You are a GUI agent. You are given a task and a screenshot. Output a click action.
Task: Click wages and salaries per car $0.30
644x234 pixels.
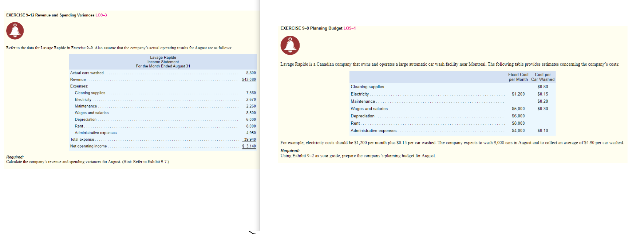pos(542,109)
